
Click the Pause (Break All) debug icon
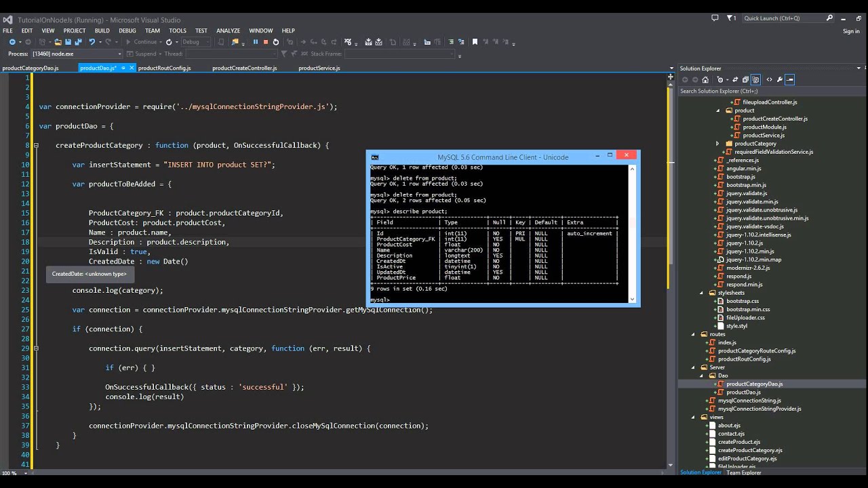[256, 41]
